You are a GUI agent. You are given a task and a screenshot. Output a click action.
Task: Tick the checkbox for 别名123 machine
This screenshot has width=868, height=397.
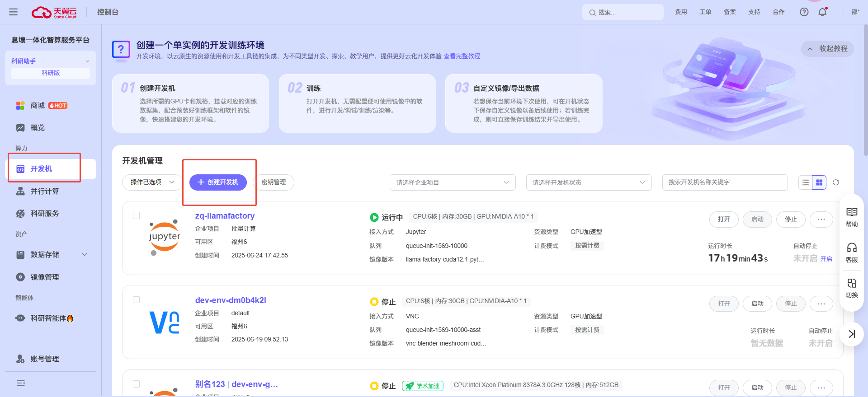pyautogui.click(x=136, y=384)
